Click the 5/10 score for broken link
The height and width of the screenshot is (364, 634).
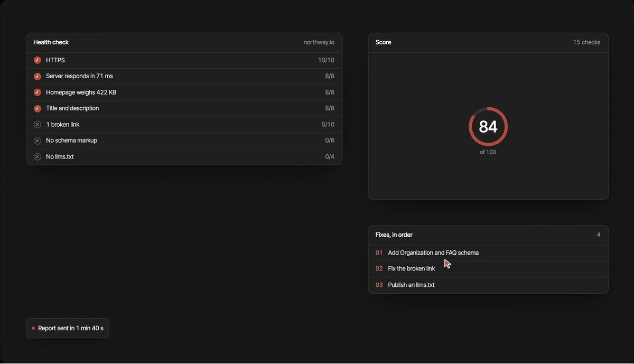328,125
